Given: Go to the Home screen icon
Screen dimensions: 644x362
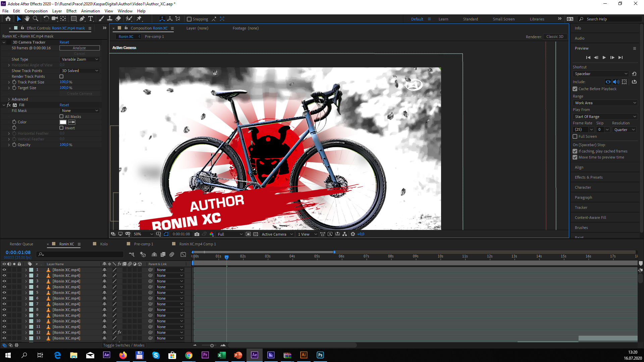Looking at the screenshot, I should click(8, 19).
